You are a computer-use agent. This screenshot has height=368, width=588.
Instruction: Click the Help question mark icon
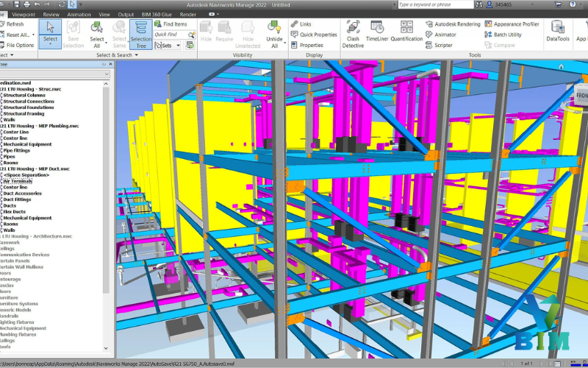[x=573, y=4]
